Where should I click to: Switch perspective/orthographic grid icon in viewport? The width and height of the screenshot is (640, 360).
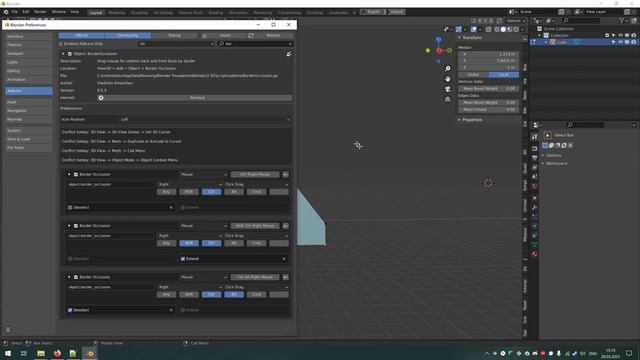(448, 99)
